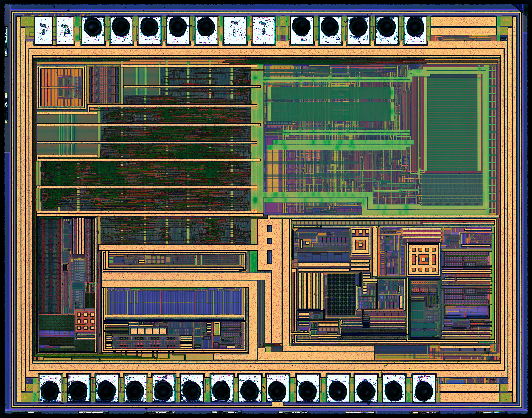Screen dimensions: 532x418
Task: Click the last bonded pad in the top row
Action: [x=415, y=30]
